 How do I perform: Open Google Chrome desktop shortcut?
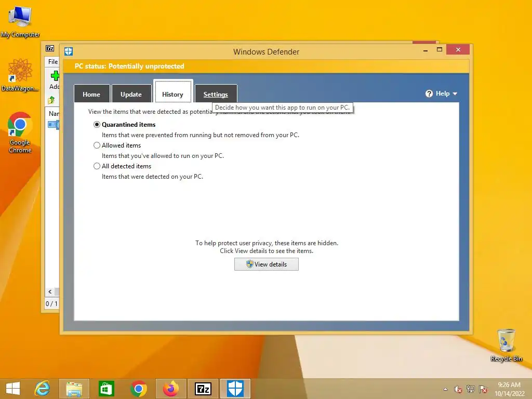(x=20, y=132)
